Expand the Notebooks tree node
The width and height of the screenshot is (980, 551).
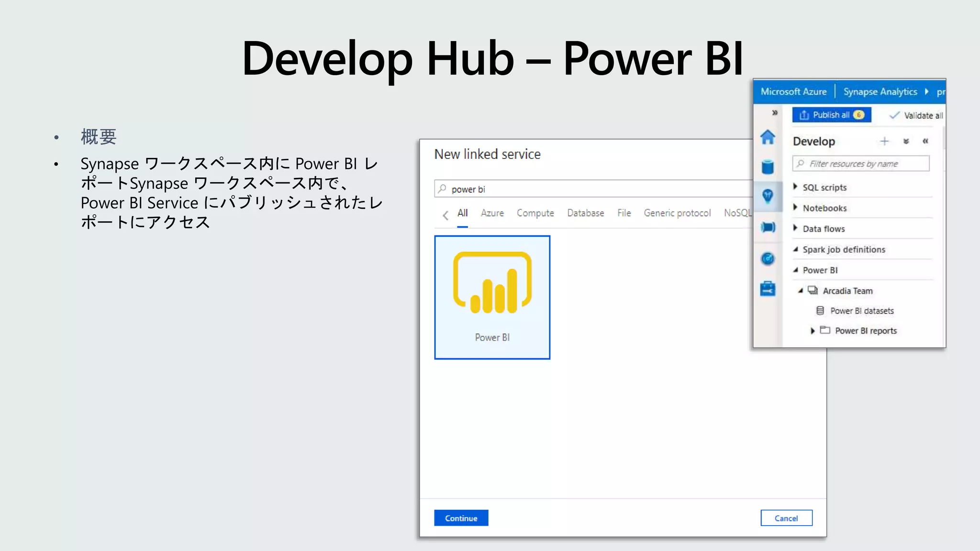(795, 207)
